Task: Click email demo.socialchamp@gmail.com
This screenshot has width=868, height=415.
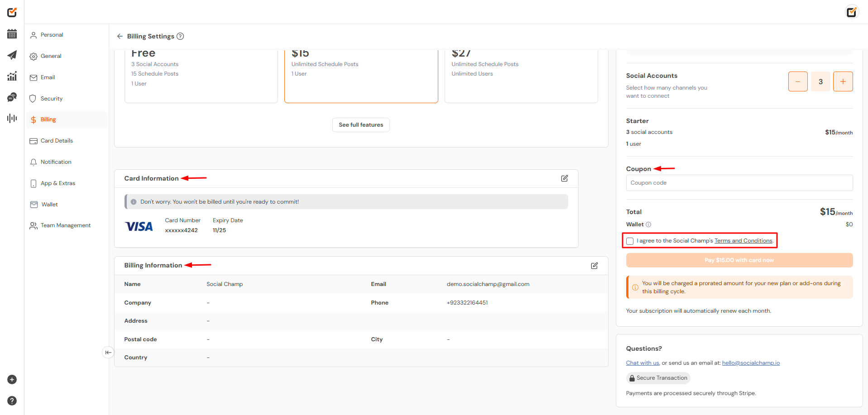Action: [488, 284]
